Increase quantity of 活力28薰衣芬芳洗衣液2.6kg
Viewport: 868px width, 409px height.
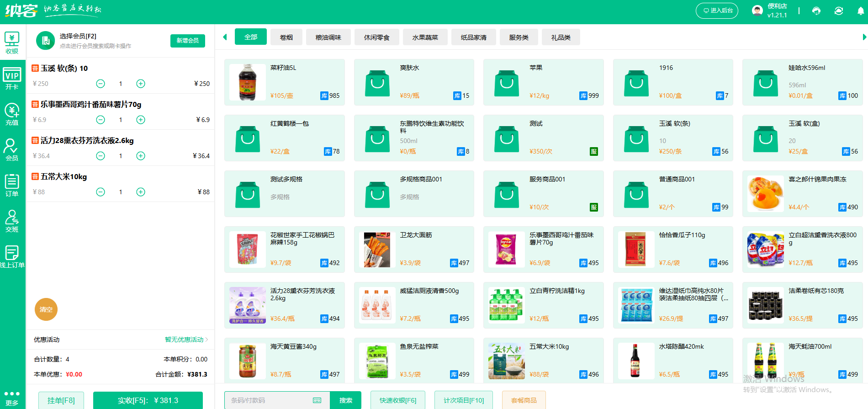point(141,156)
